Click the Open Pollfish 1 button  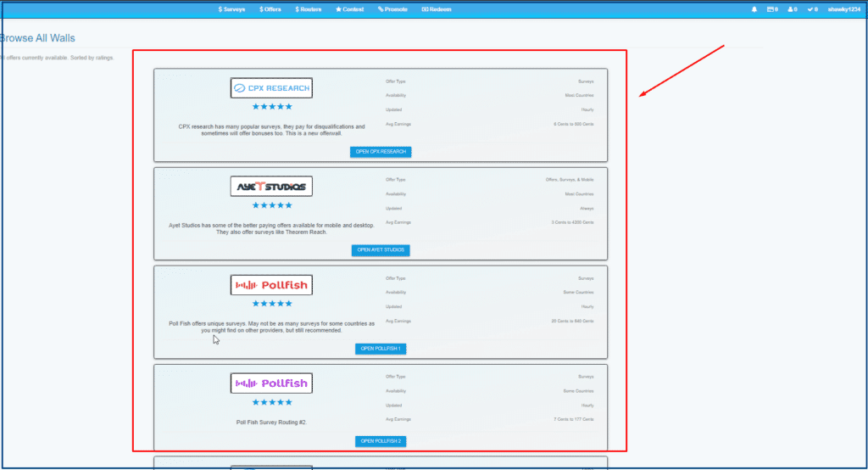pyautogui.click(x=381, y=349)
